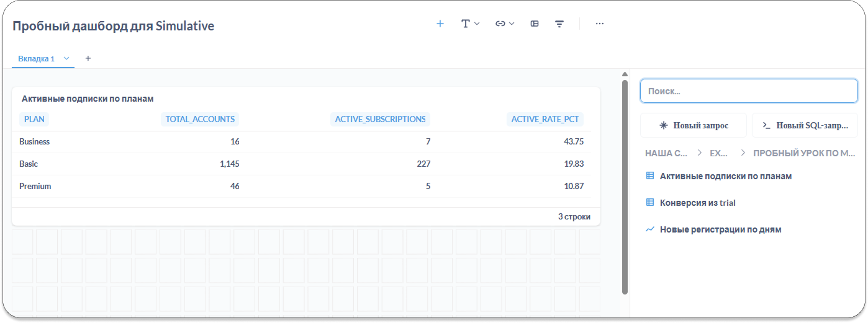This screenshot has height=323, width=868.
Task: Click the EX... breadcrumb collection link
Action: point(718,153)
